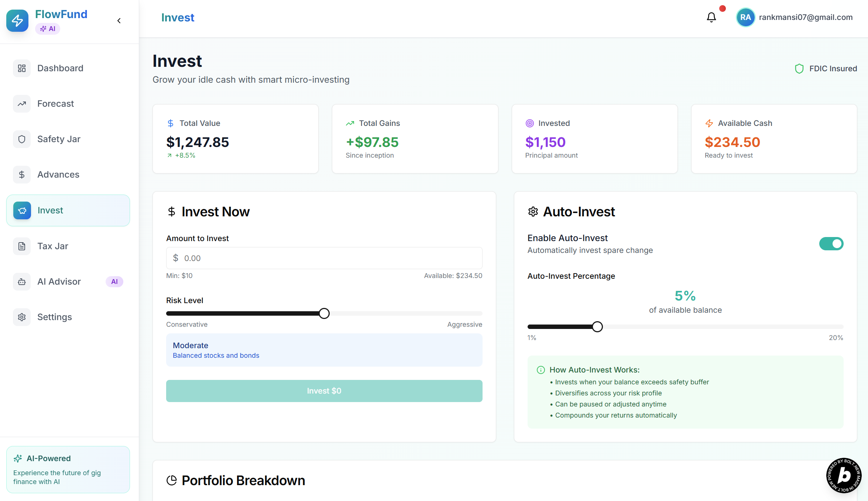Click the FDIC Insured badge
This screenshot has width=868, height=501.
826,69
